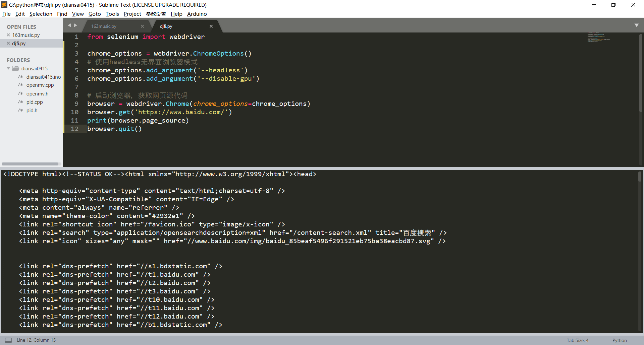Open the Goto menu
This screenshot has width=644, height=345.
coord(95,14)
